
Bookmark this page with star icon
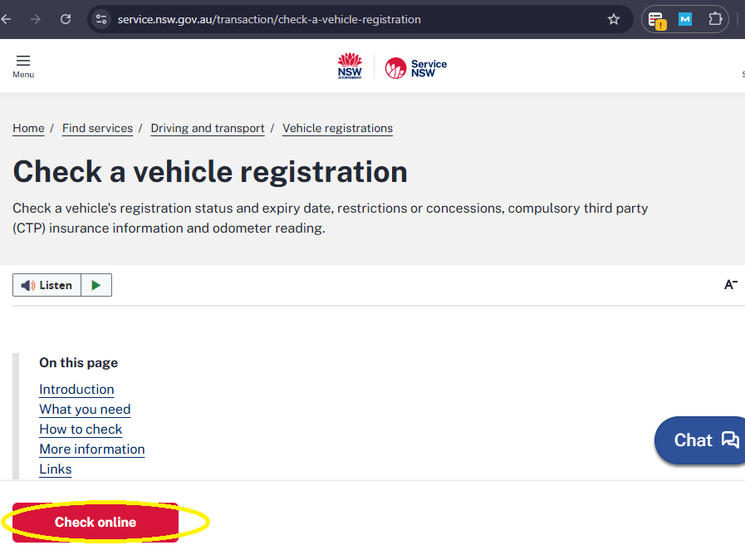tap(614, 19)
